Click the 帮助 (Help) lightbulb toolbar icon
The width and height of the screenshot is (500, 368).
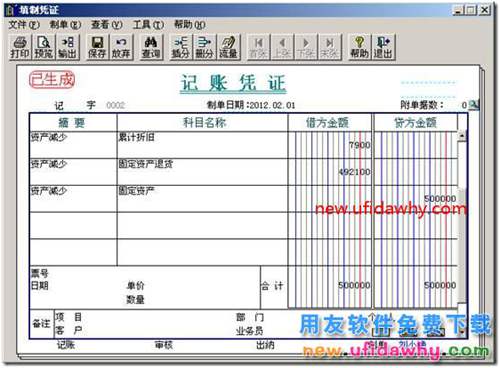[x=359, y=47]
